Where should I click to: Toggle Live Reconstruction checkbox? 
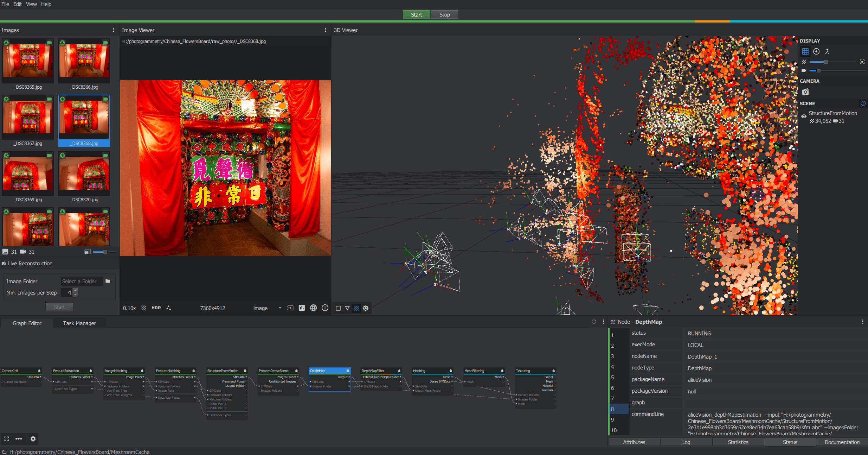5,264
